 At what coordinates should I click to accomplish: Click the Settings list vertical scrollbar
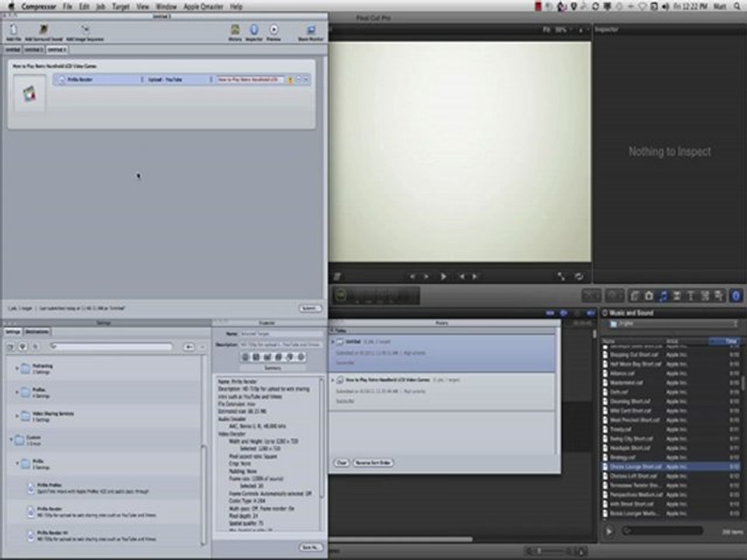[x=203, y=494]
